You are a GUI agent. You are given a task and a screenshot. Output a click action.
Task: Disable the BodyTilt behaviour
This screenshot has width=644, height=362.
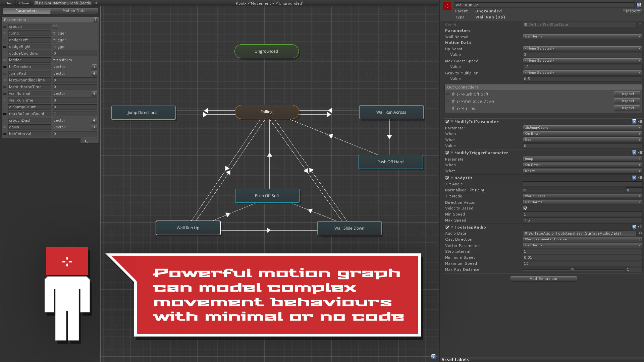pos(447,178)
